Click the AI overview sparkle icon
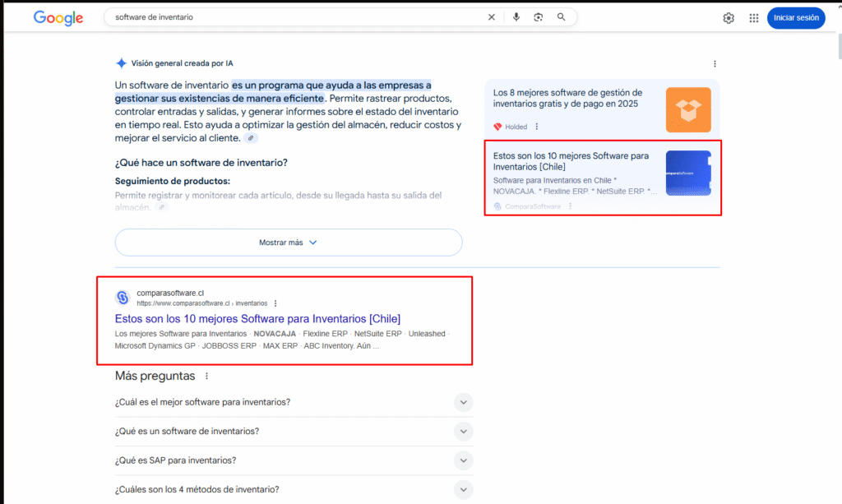The width and height of the screenshot is (842, 504). click(122, 63)
